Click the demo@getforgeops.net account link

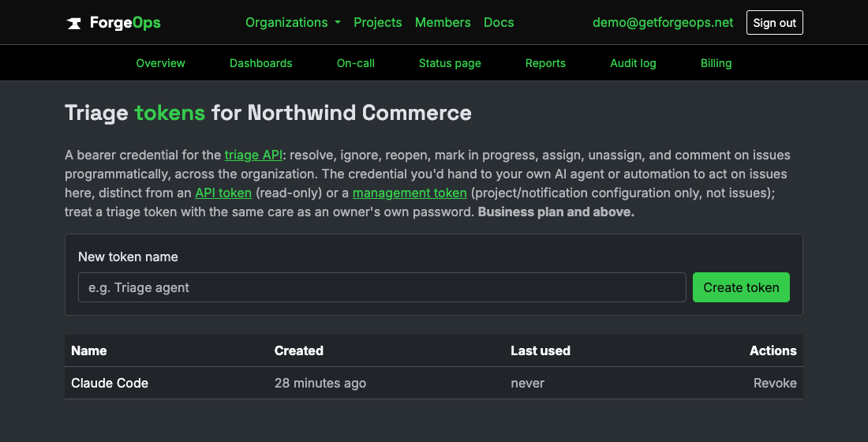click(x=663, y=23)
